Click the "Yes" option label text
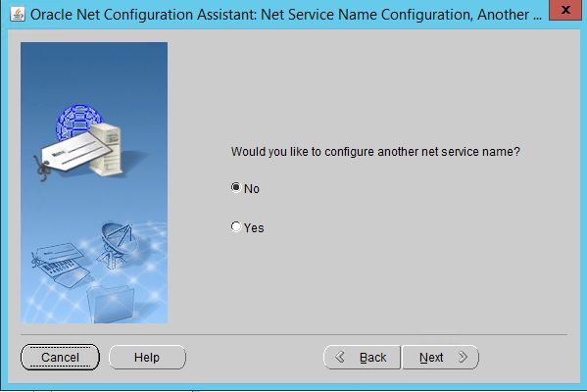 pyautogui.click(x=254, y=228)
